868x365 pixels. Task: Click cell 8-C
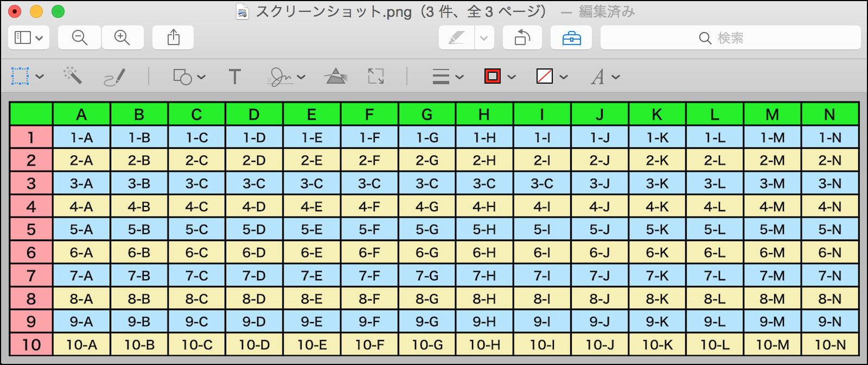(196, 298)
